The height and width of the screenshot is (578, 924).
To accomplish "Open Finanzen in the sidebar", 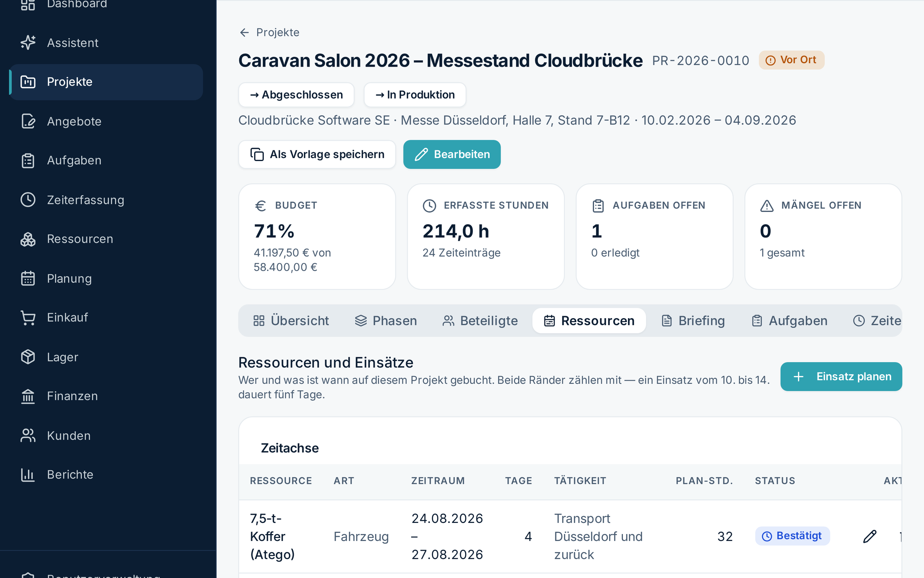I will [x=106, y=396].
